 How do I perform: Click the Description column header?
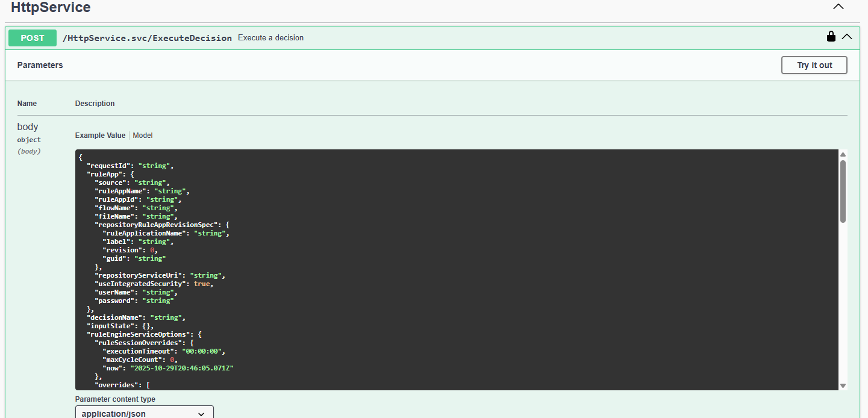95,103
